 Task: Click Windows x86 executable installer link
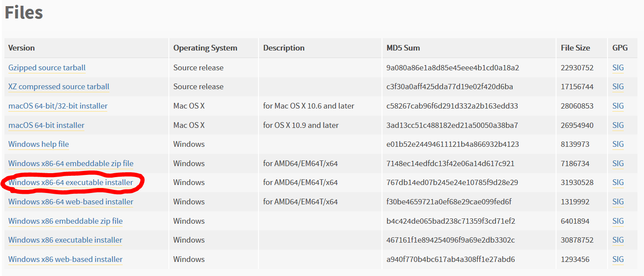(65, 240)
